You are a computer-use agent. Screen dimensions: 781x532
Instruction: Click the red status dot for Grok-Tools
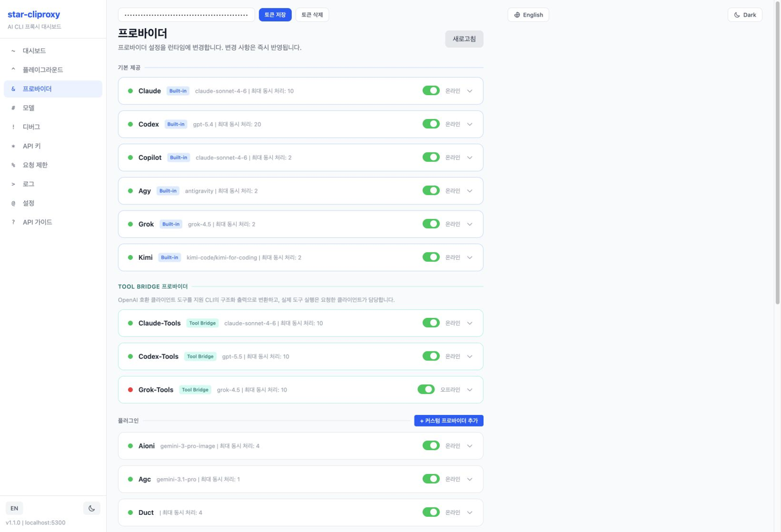point(130,390)
